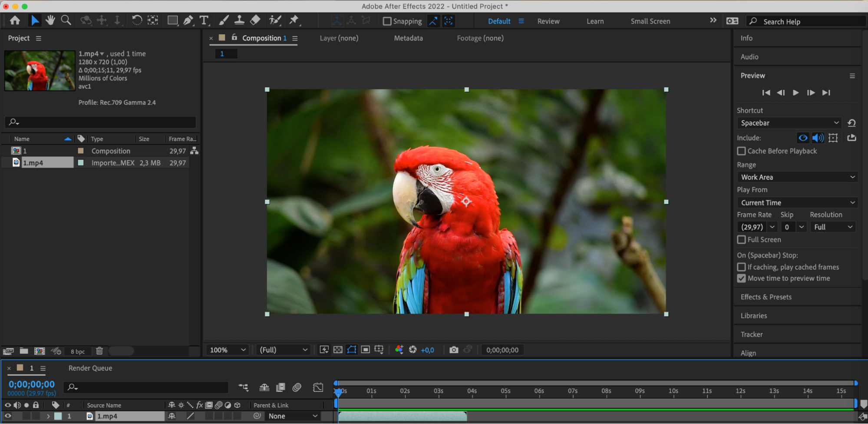Select the Pen tool
The width and height of the screenshot is (868, 424).
(x=188, y=20)
